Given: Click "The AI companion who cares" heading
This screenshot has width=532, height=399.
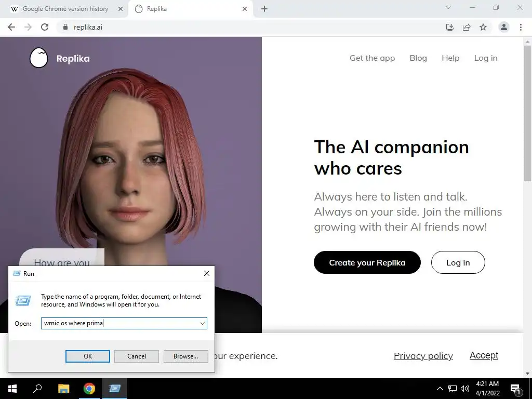Looking at the screenshot, I should (392, 157).
